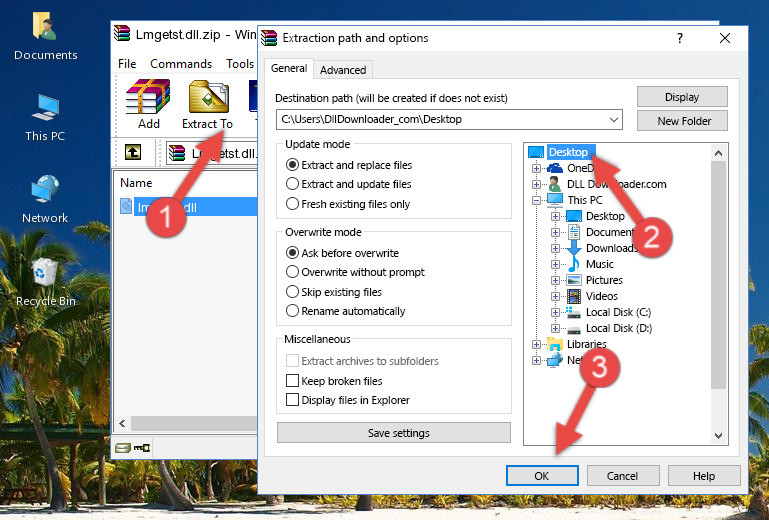This screenshot has height=520, width=769.
Task: Open the destination path dropdown
Action: coord(614,119)
